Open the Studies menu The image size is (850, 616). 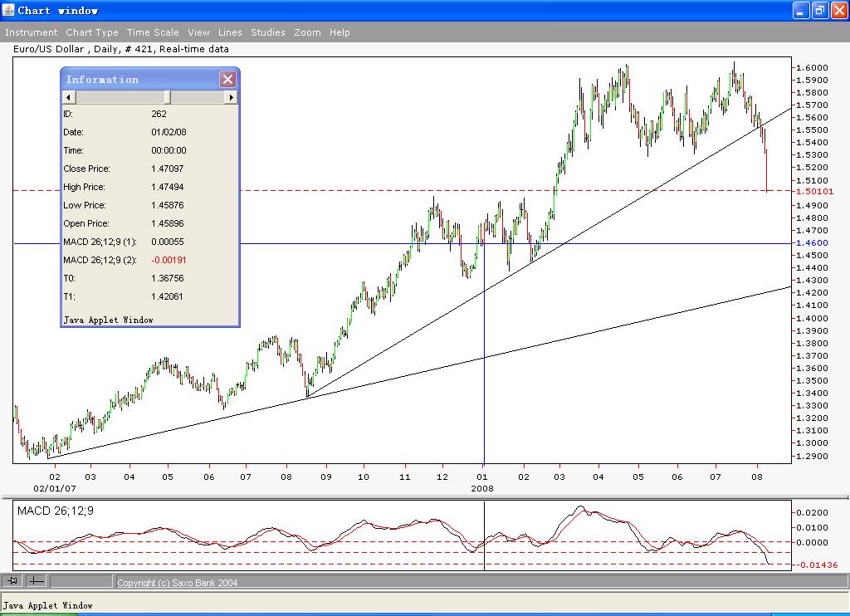pyautogui.click(x=268, y=32)
